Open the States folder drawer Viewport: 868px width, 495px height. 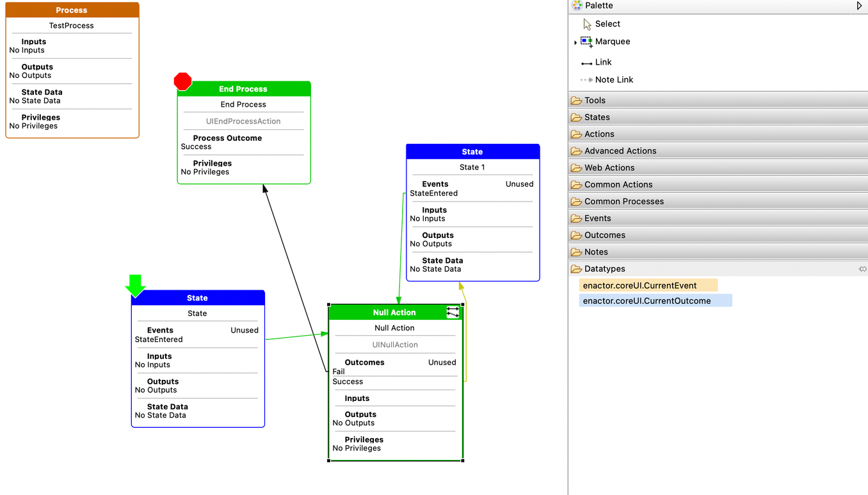718,117
